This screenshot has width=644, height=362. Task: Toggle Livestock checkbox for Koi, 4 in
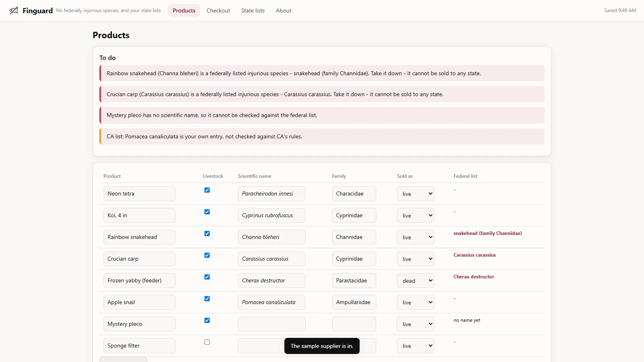pyautogui.click(x=207, y=212)
